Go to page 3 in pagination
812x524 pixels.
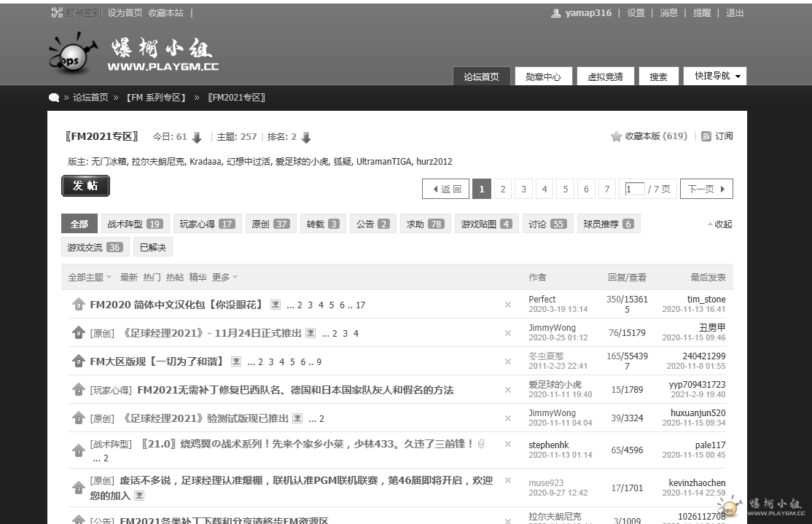(x=523, y=189)
